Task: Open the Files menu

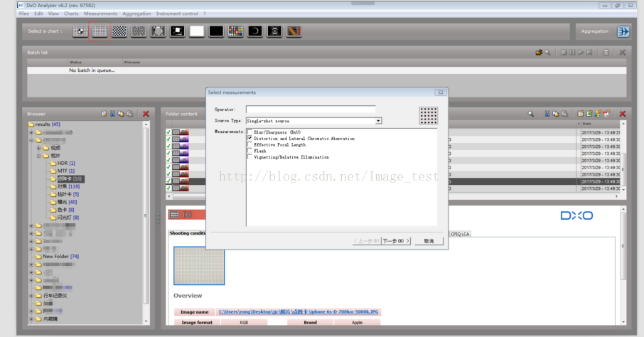Action: pos(24,14)
